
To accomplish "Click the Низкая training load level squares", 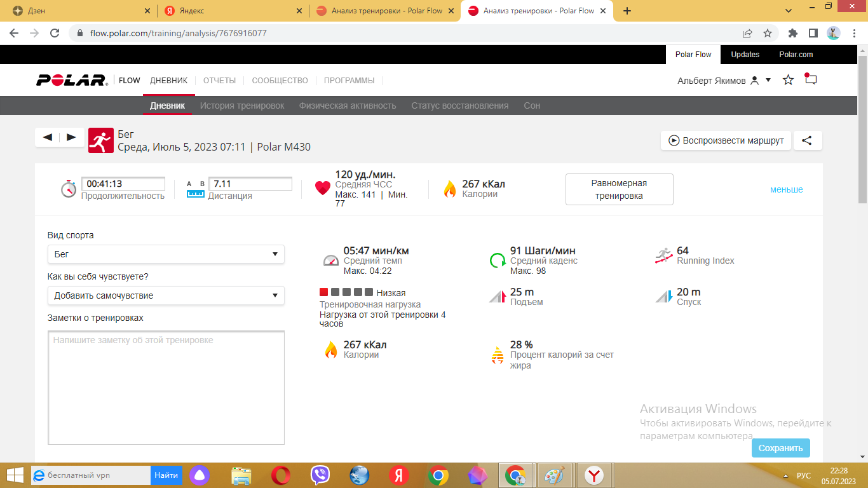I will click(346, 292).
